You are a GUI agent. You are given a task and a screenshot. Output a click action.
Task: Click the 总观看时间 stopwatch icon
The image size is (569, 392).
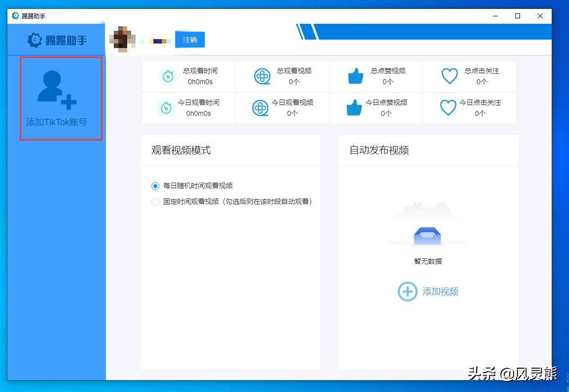tap(168, 76)
